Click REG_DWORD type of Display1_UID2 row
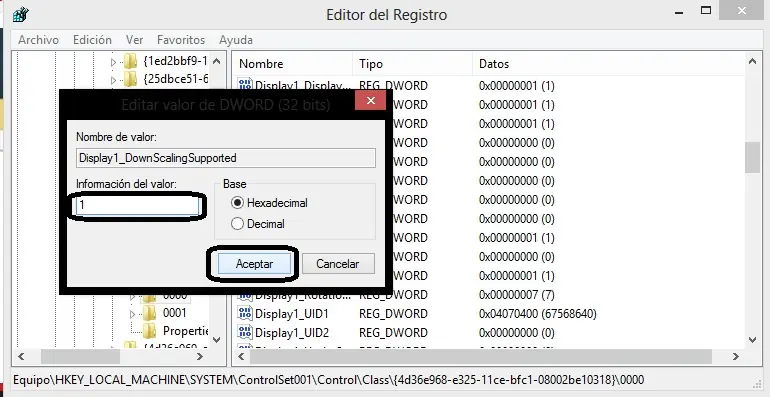The height and width of the screenshot is (397, 770). 393,333
